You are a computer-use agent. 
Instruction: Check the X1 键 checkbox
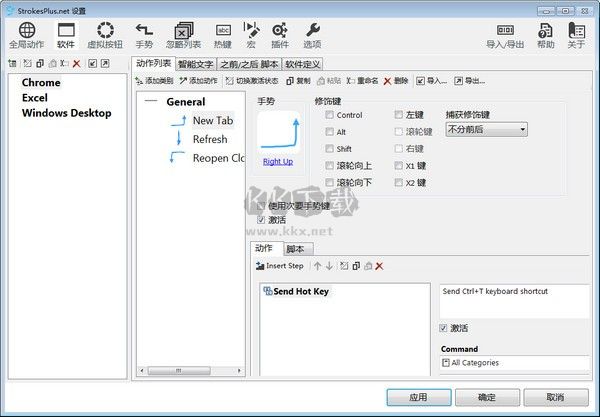click(x=399, y=165)
